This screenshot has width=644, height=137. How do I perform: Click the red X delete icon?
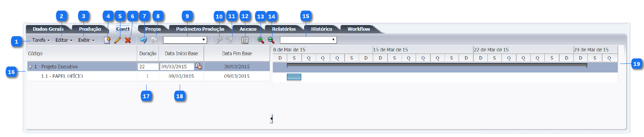(x=128, y=40)
